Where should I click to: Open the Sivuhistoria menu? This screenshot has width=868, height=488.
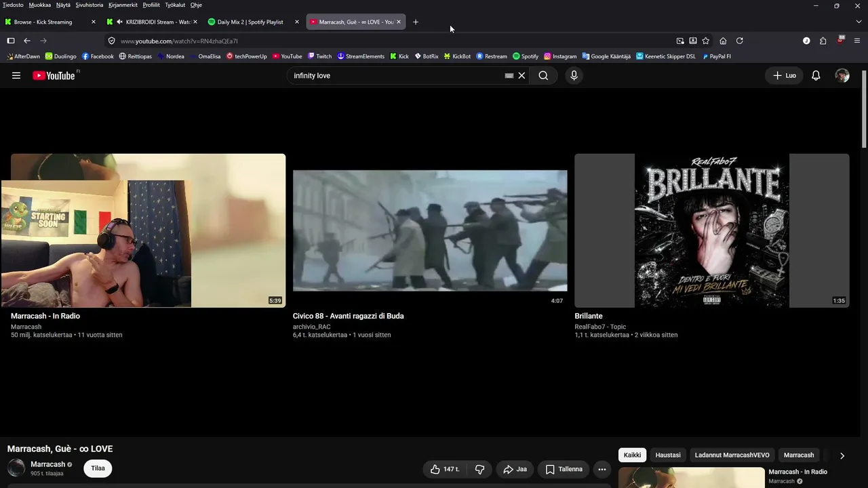pyautogui.click(x=90, y=5)
